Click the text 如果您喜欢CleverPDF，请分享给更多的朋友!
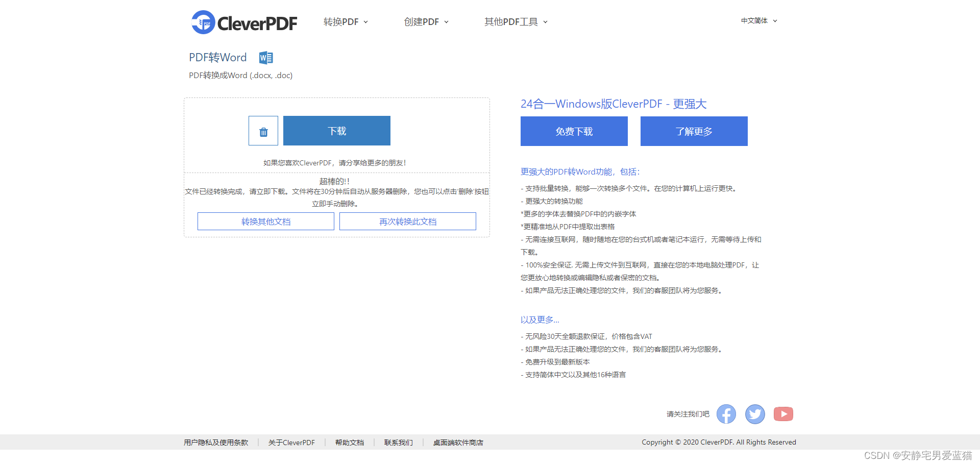Image resolution: width=980 pixels, height=465 pixels. coord(335,163)
